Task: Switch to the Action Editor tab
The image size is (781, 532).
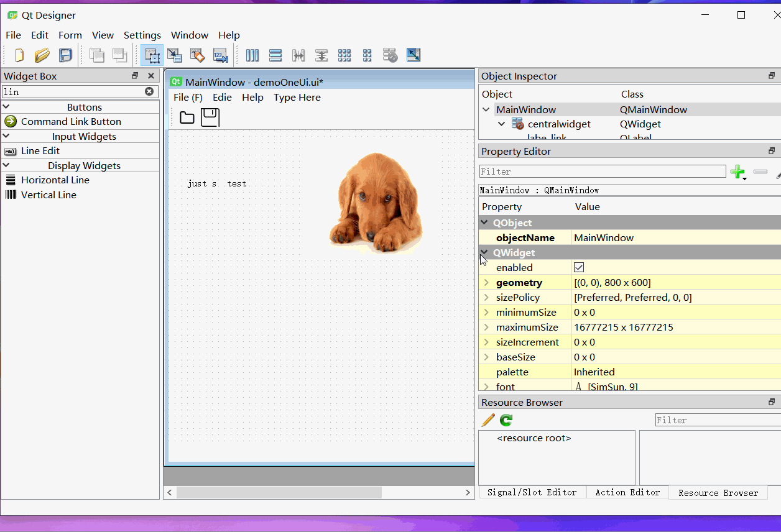Action: coord(627,492)
